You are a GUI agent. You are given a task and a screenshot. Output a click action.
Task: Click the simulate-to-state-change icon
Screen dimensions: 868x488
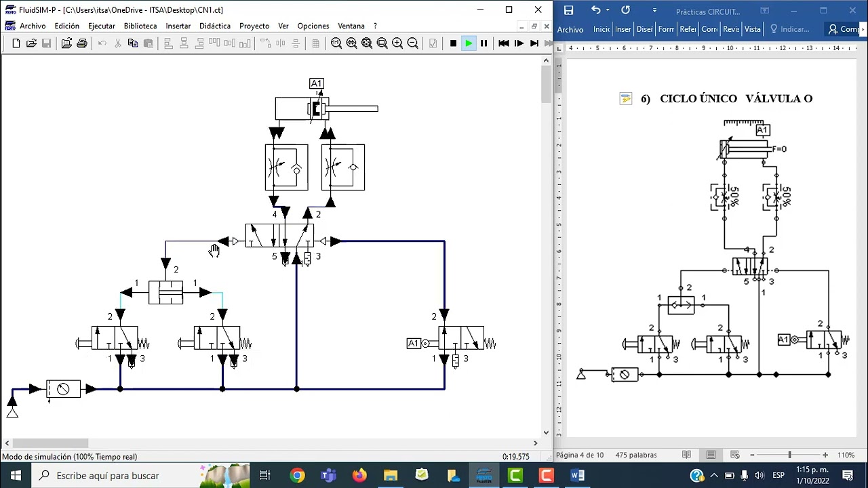click(534, 43)
